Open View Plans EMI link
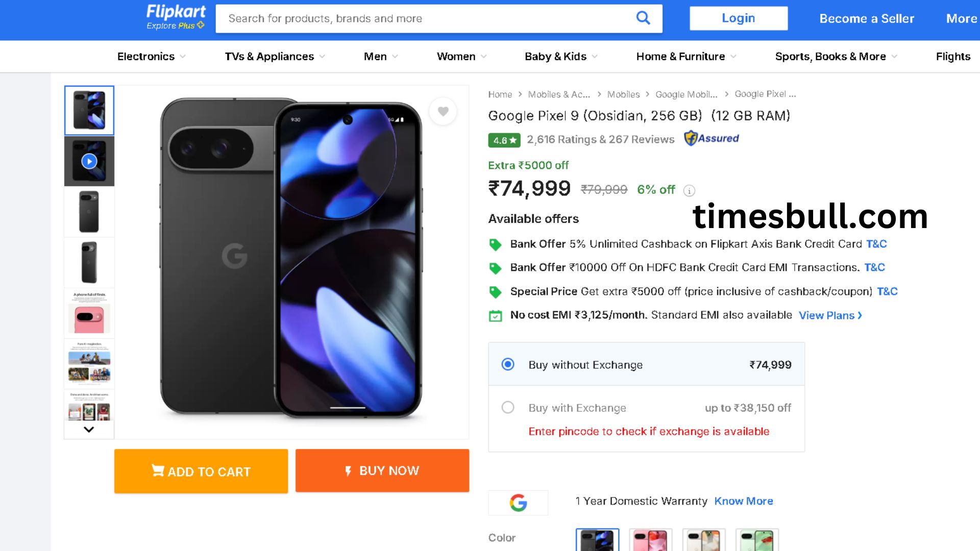 [830, 315]
